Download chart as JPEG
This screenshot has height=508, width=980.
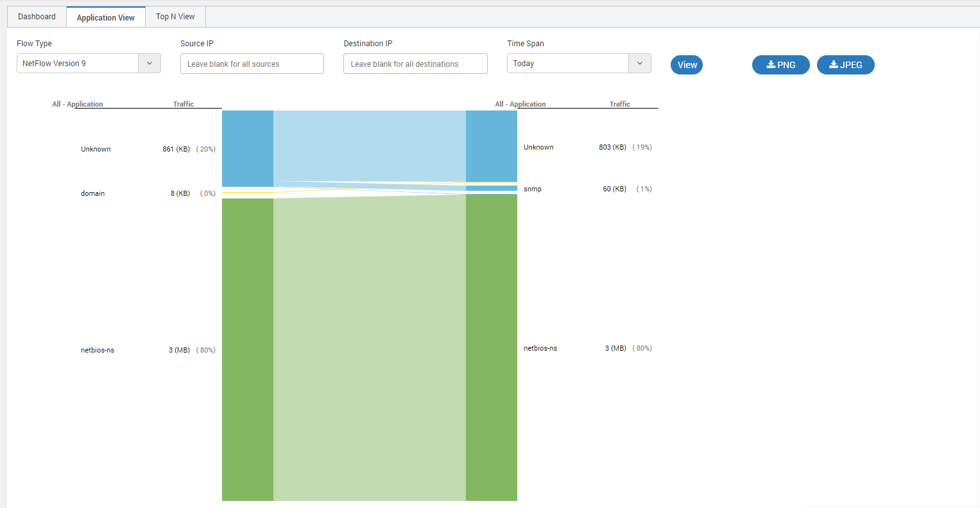point(846,65)
